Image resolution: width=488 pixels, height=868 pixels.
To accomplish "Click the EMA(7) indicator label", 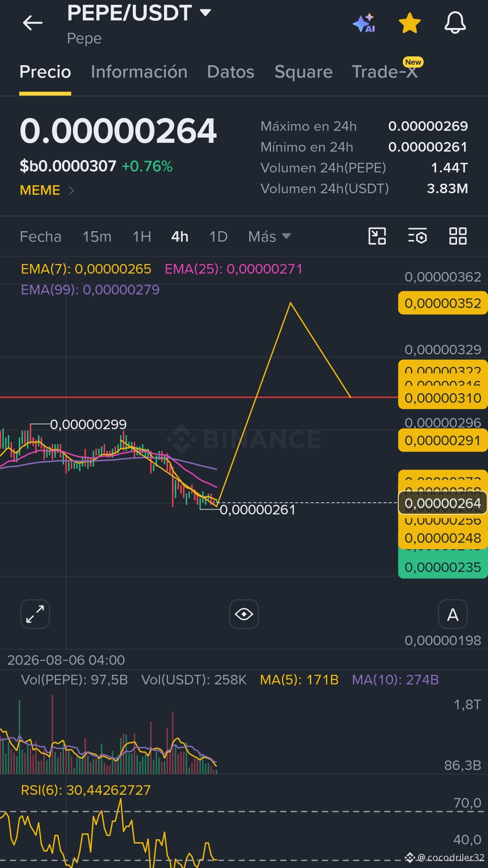I will coord(86,269).
